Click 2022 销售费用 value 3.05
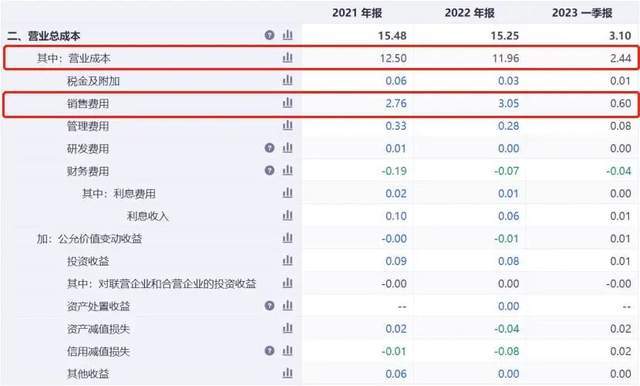Viewport: 640px width, 386px height. [x=508, y=103]
